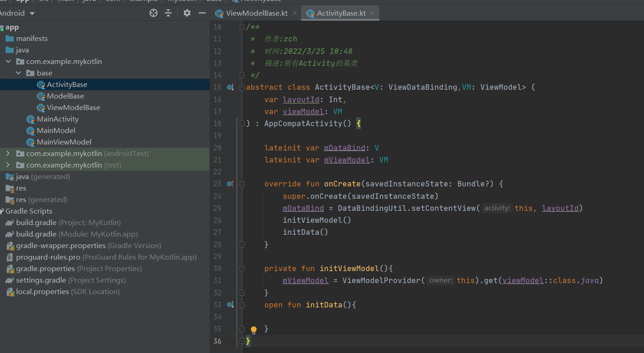Collapse the initViewModel function body
Screen dimensions: 644x353
[x=242, y=268]
